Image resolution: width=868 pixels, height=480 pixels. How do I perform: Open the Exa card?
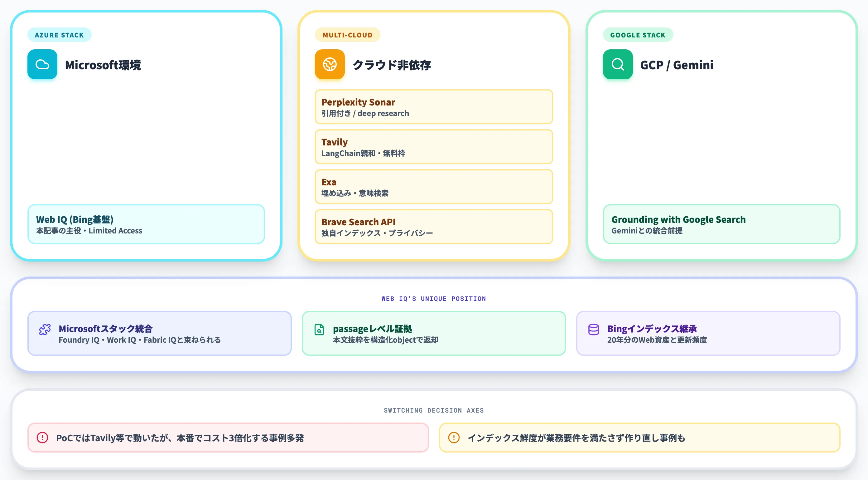434,187
